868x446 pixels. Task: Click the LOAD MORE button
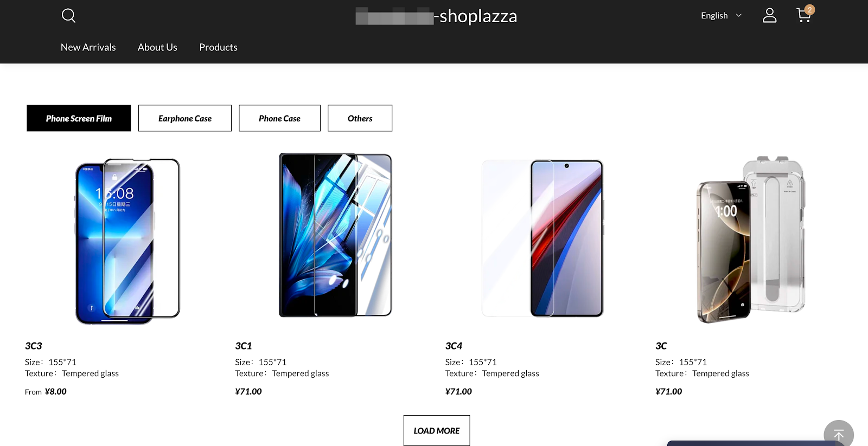click(x=436, y=430)
